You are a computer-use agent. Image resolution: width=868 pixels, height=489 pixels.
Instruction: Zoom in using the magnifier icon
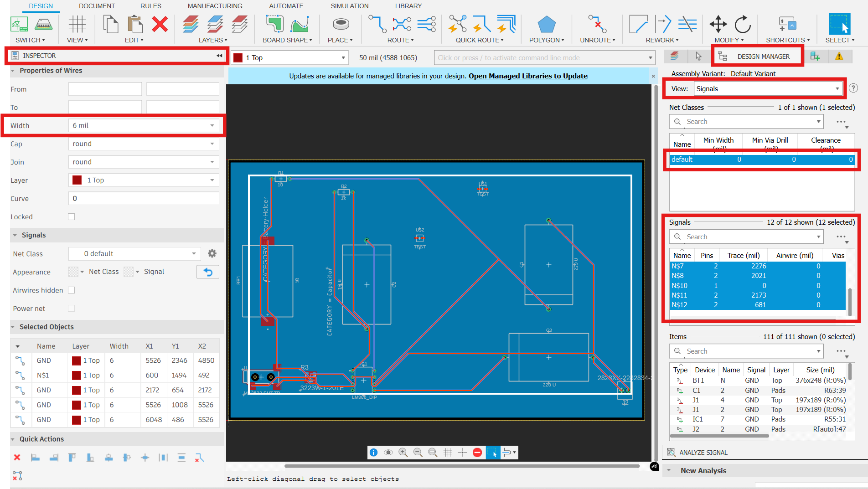point(403,452)
